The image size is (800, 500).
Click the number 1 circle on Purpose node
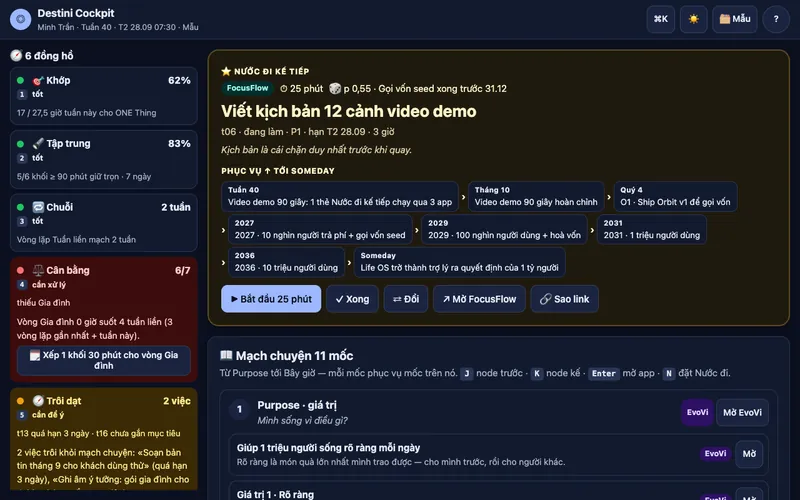point(239,409)
